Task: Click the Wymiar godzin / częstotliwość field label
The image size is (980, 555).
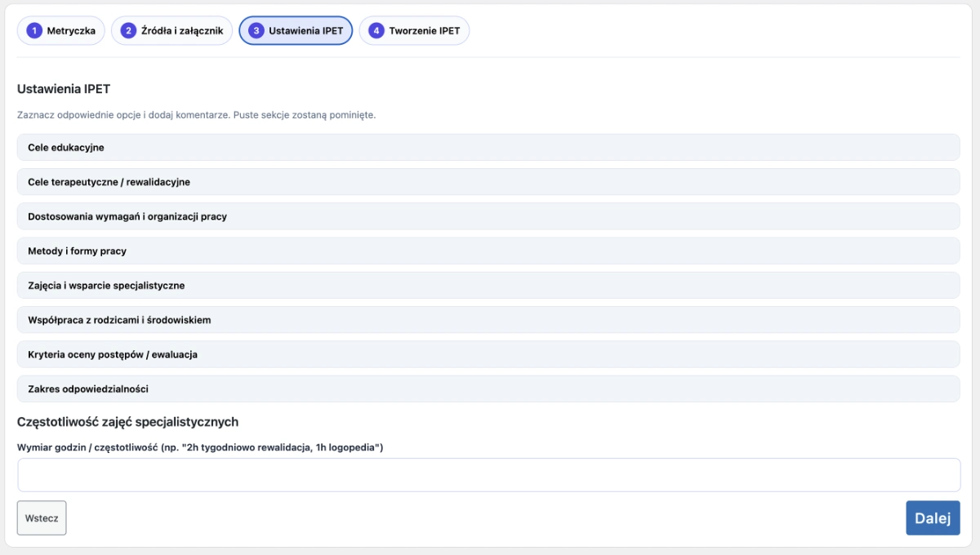Action: 200,447
